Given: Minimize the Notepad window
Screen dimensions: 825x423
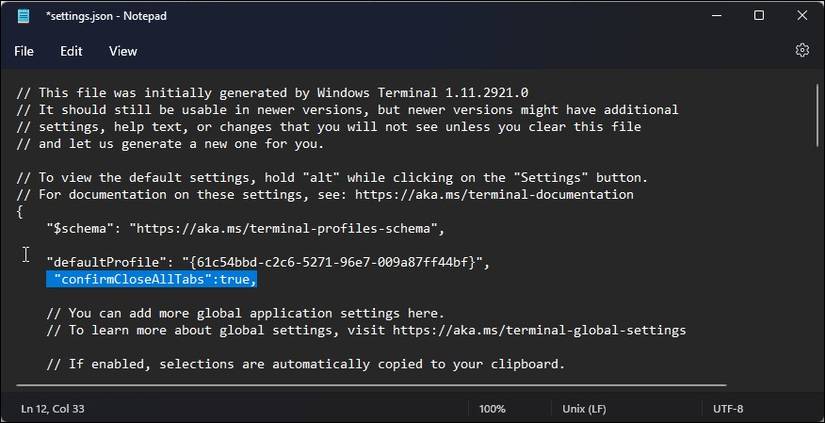Looking at the screenshot, I should tap(713, 16).
